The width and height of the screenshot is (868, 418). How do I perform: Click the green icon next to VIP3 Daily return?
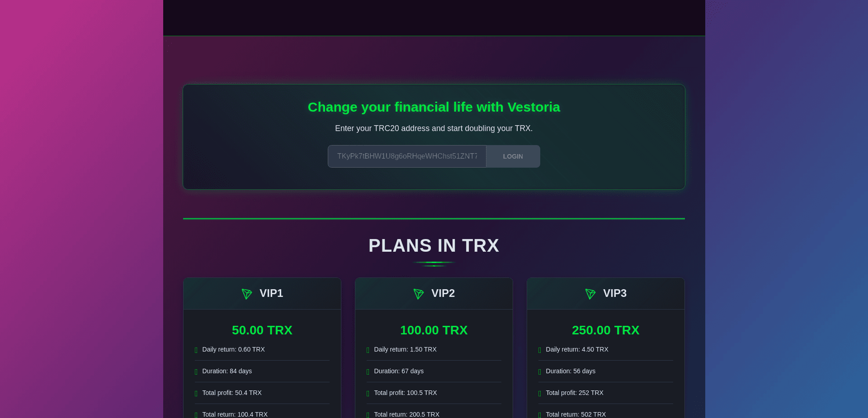[539, 349]
